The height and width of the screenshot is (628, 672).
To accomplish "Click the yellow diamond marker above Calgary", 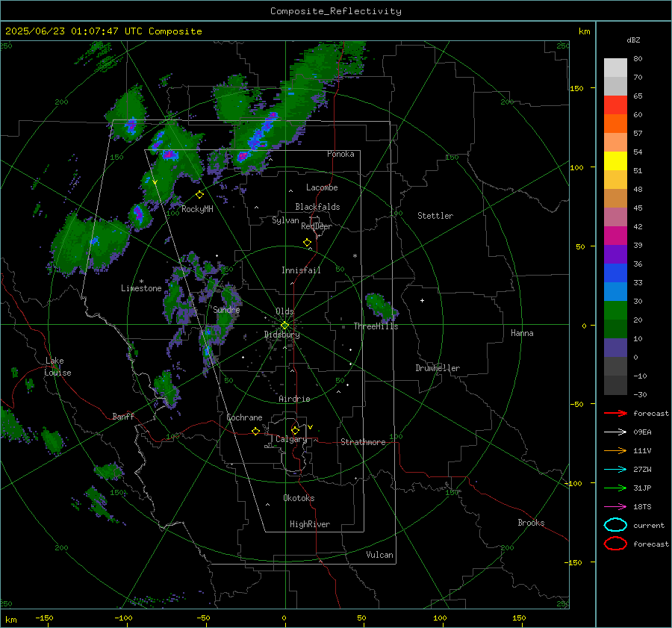I will point(295,430).
